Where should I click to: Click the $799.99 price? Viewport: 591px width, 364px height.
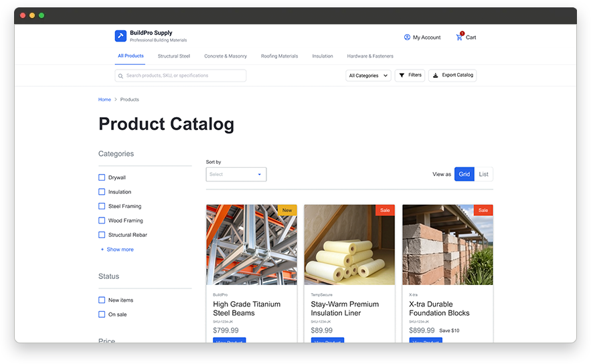pos(226,331)
